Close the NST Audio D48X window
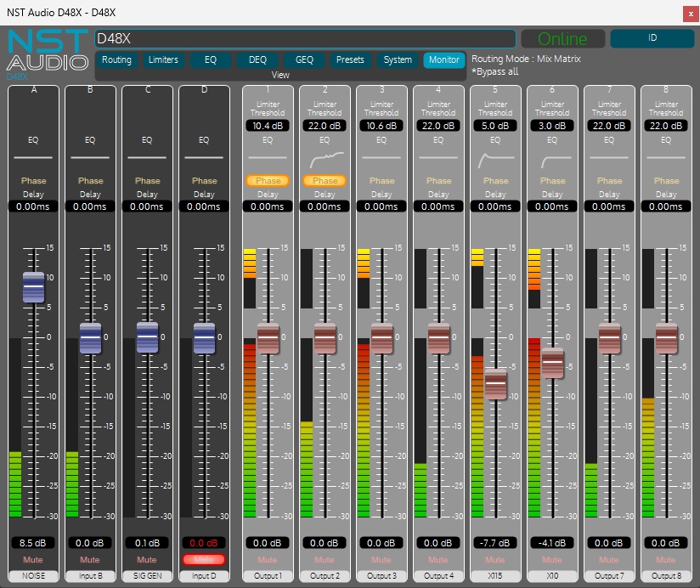The image size is (700, 588). coord(691,14)
